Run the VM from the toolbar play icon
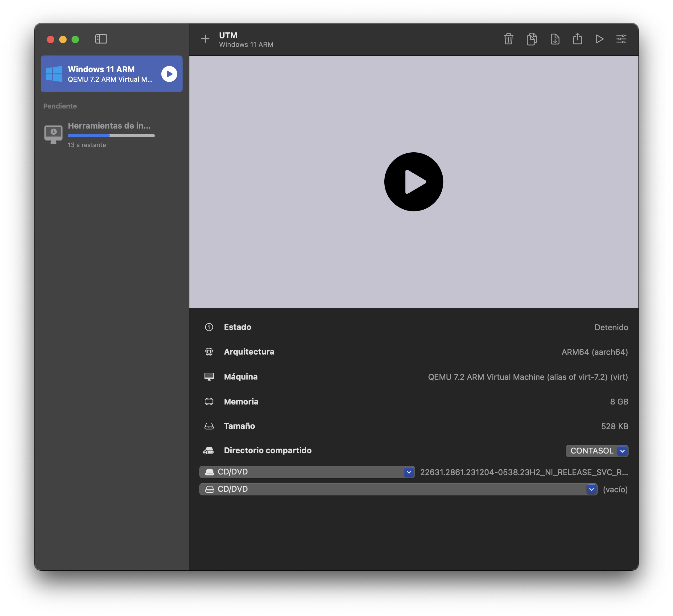 point(600,39)
